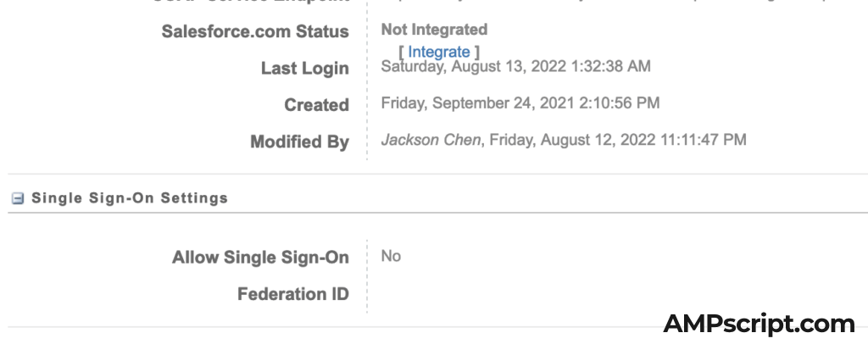The height and width of the screenshot is (344, 868).
Task: Select the August 13, 2022 login timestamp
Action: point(516,66)
